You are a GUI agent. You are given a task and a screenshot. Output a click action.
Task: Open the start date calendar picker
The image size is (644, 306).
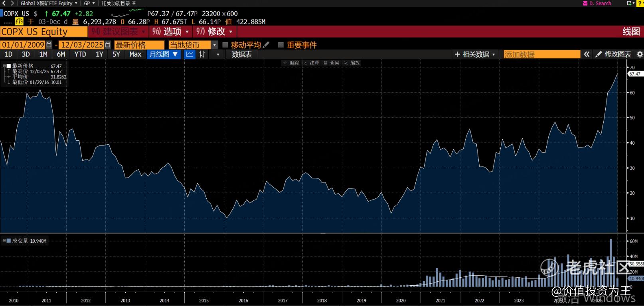pos(49,45)
